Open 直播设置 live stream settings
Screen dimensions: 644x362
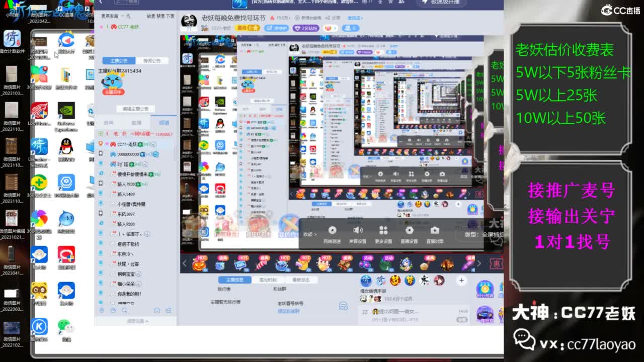tap(409, 234)
